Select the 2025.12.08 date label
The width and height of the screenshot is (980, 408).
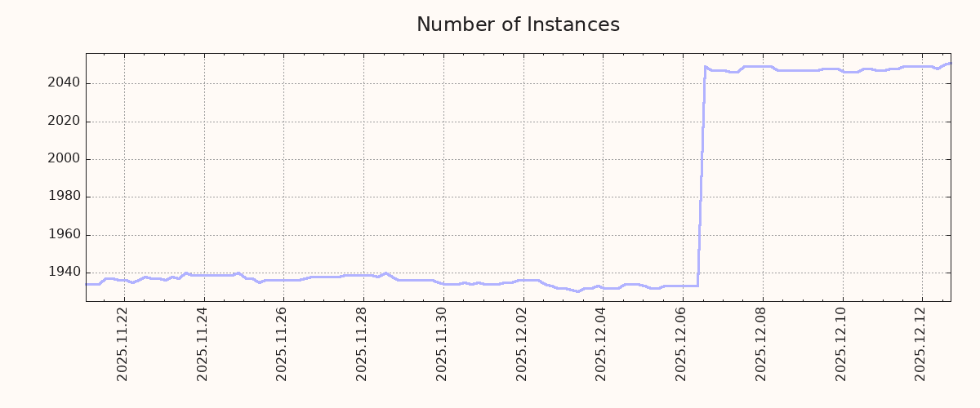click(762, 344)
